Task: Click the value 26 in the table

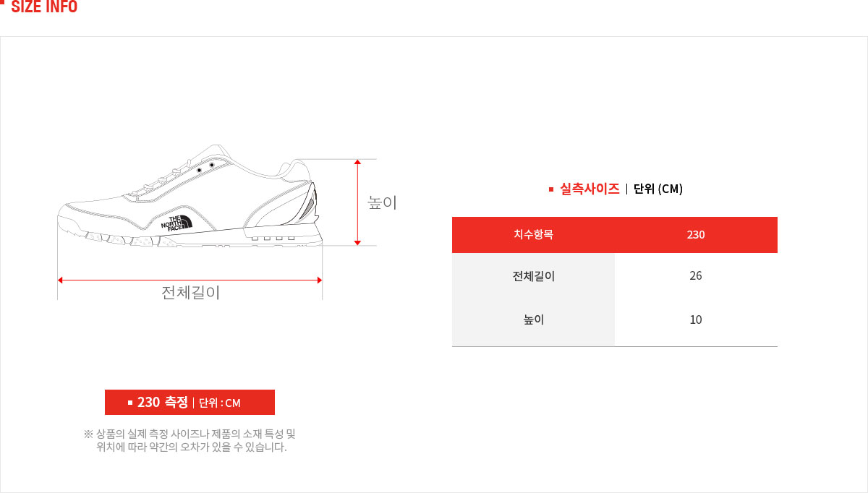Action: pos(696,276)
